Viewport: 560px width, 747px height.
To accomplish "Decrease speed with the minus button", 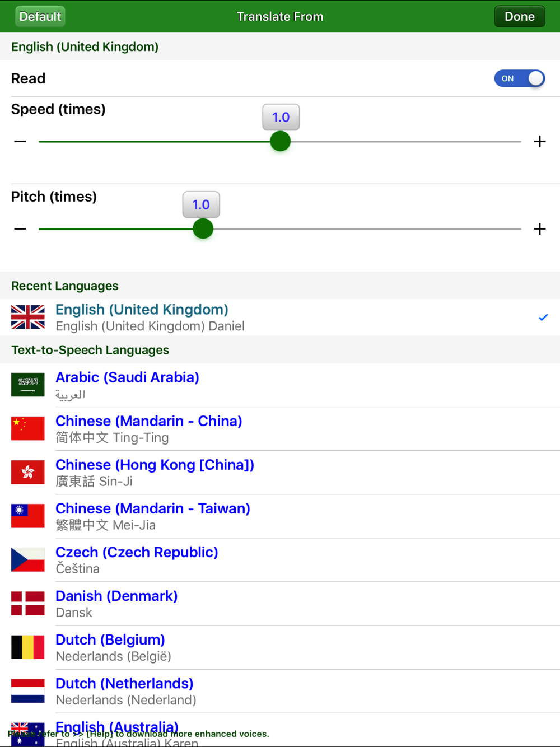I will pos(20,141).
